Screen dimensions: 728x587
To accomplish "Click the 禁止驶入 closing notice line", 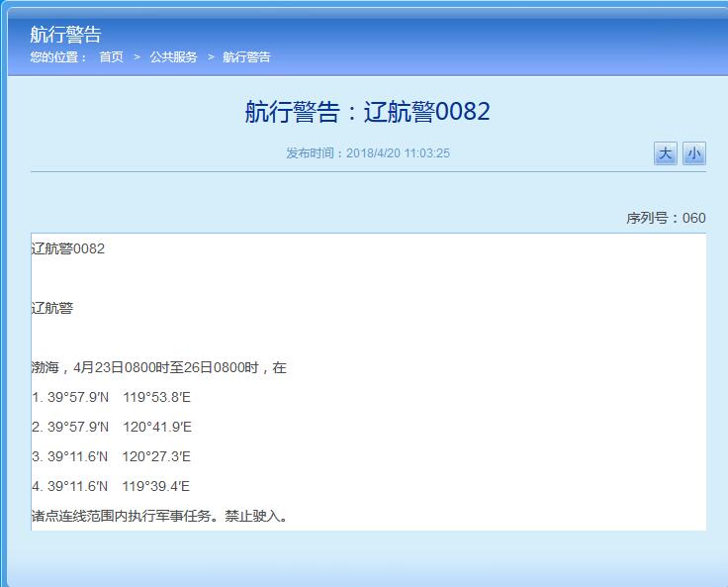I will point(160,516).
